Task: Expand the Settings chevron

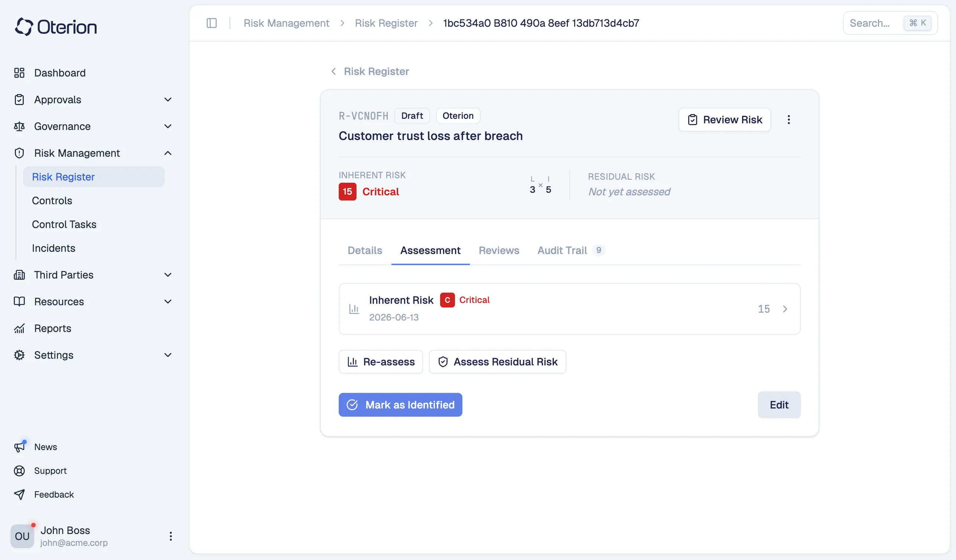Action: point(168,355)
